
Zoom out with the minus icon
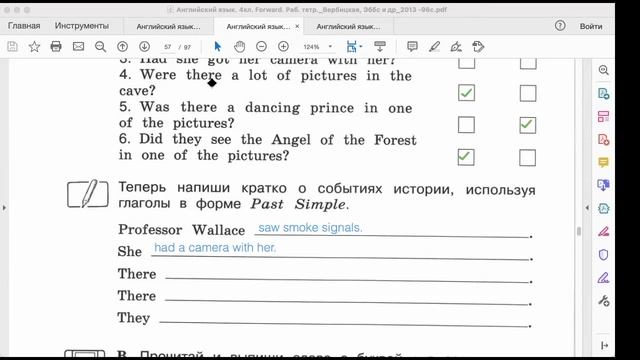261,47
